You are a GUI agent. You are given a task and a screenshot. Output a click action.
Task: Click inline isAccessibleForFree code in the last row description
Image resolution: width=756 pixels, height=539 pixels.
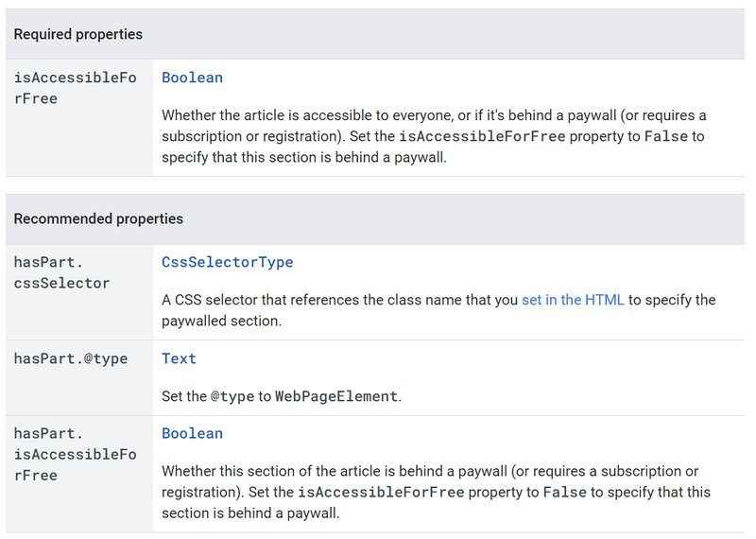381,493
